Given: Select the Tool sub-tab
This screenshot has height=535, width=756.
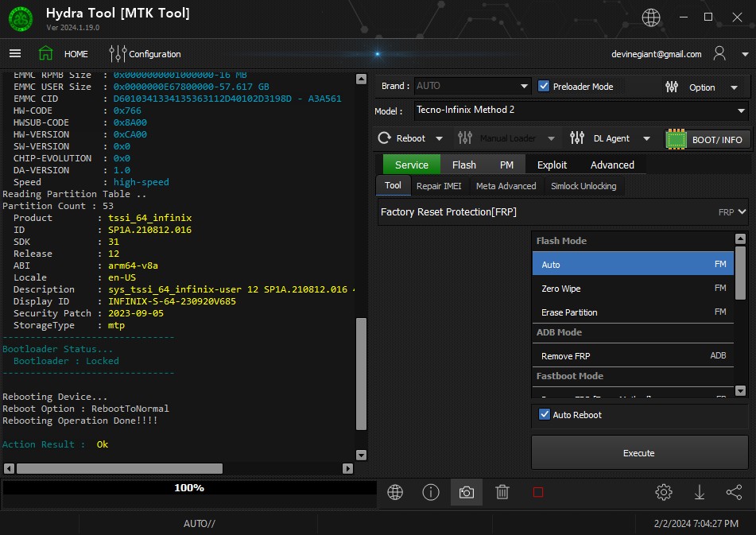Looking at the screenshot, I should pos(393,185).
